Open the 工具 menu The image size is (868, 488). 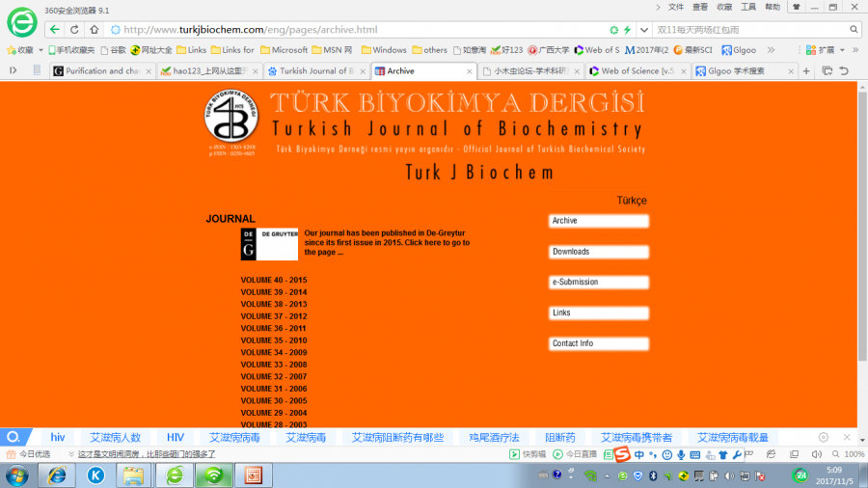click(748, 7)
